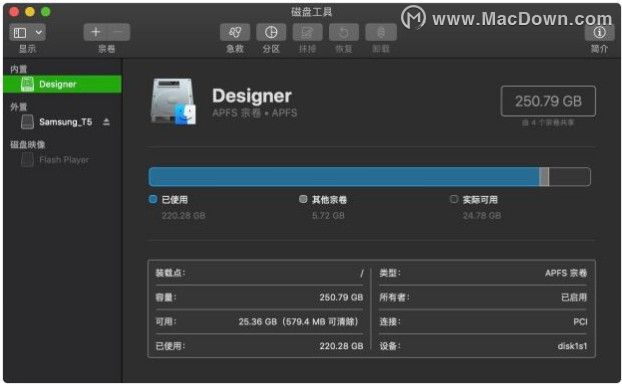
Task: Click the mount point (装载点) row
Action: 259,273
